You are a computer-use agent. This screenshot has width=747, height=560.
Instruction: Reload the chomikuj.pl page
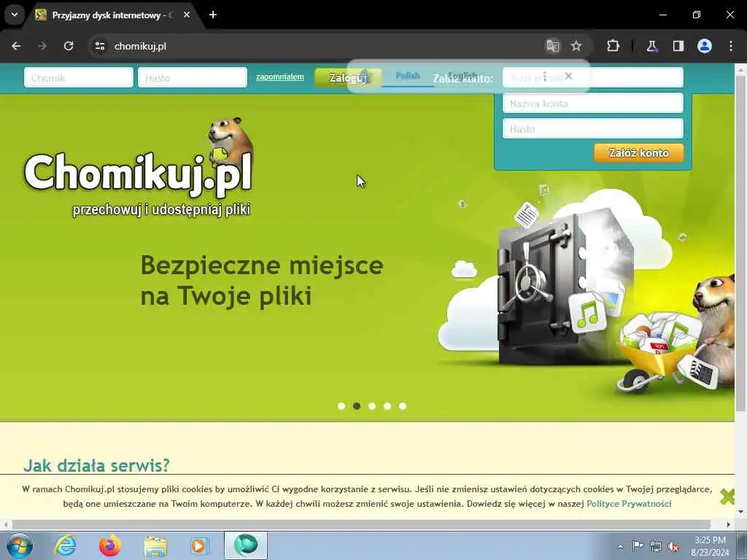[x=69, y=46]
